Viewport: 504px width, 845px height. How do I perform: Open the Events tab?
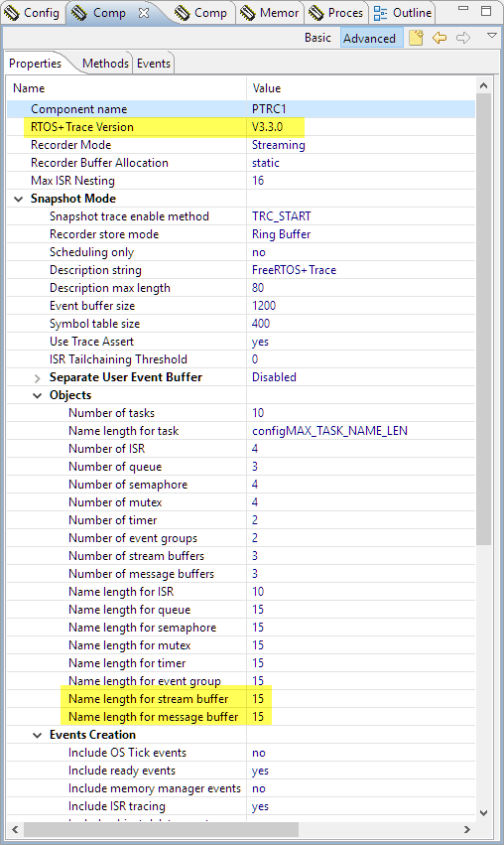click(154, 64)
